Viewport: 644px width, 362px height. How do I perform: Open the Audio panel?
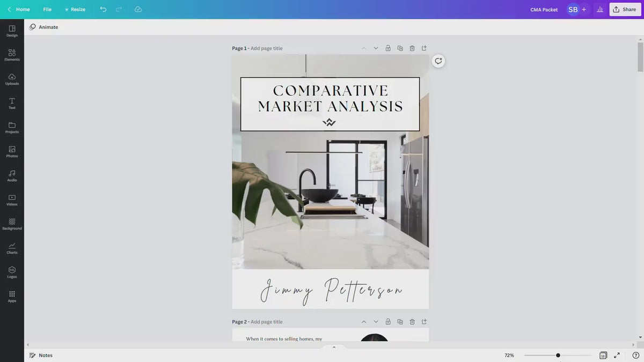(x=12, y=175)
